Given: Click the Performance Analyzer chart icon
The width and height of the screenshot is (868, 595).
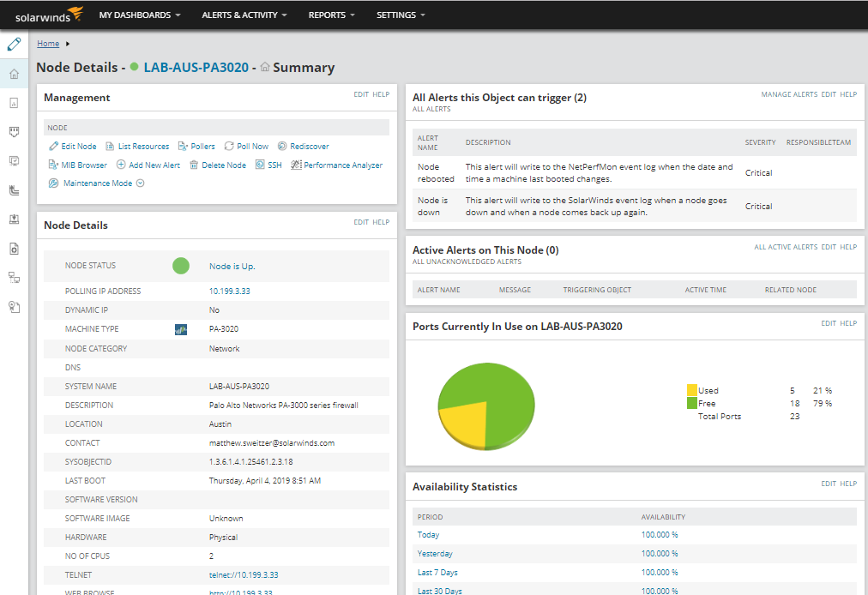Looking at the screenshot, I should 296,165.
